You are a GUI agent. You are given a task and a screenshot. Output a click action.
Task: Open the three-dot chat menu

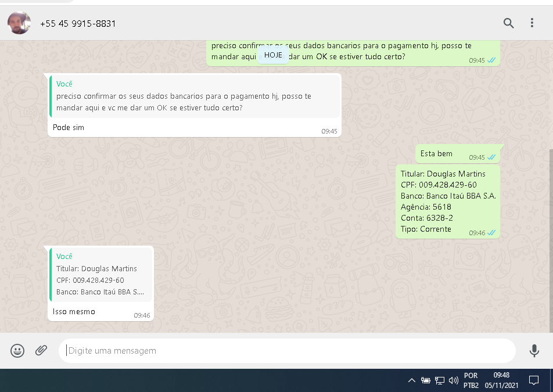(532, 23)
